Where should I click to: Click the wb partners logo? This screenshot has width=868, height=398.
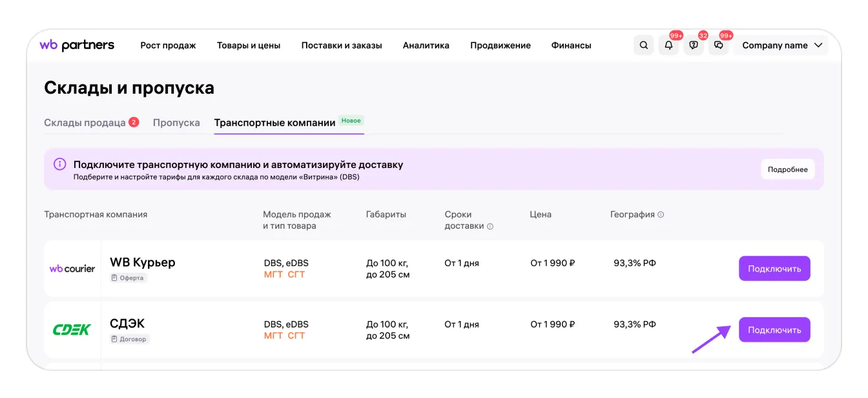tap(77, 45)
